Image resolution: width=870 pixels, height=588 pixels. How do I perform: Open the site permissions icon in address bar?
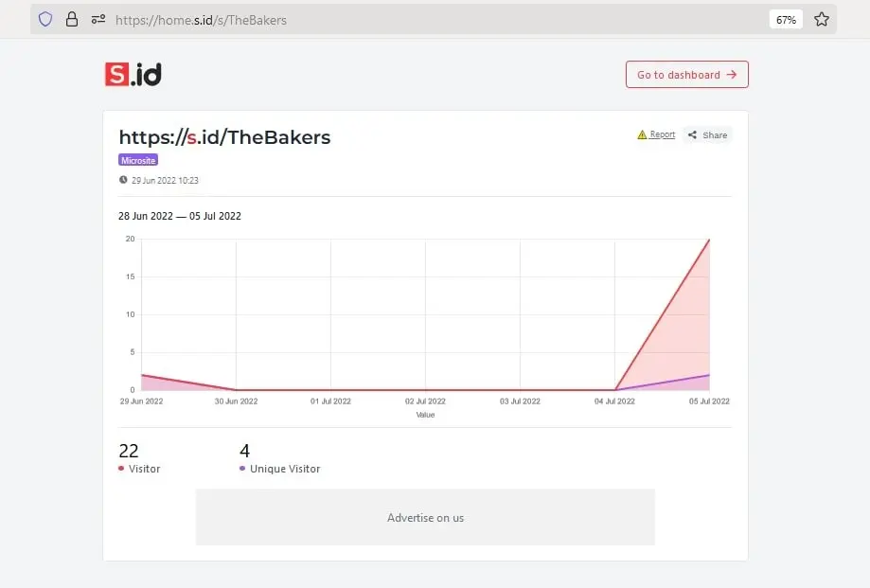pyautogui.click(x=98, y=19)
